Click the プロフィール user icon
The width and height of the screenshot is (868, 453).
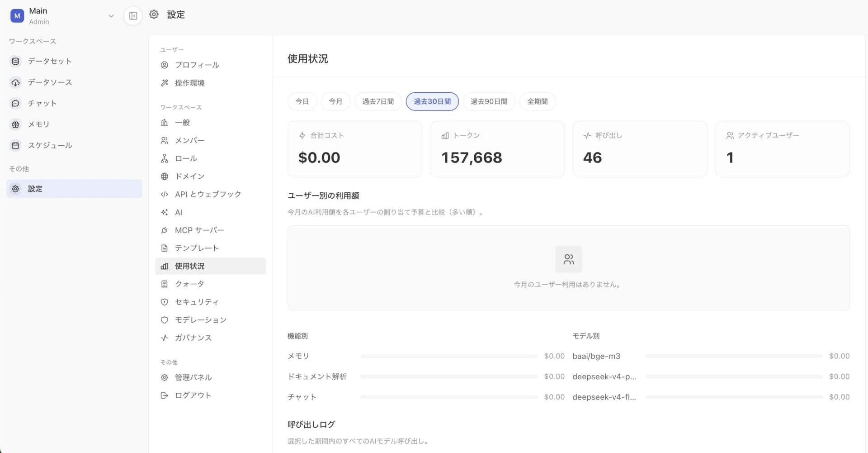(x=165, y=65)
